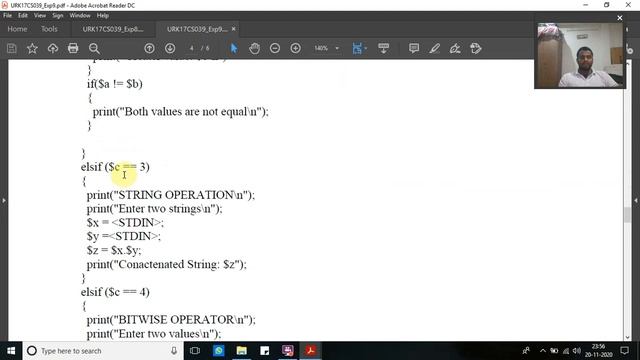Open Task View on the taskbar
640x360 pixels.
[195, 351]
